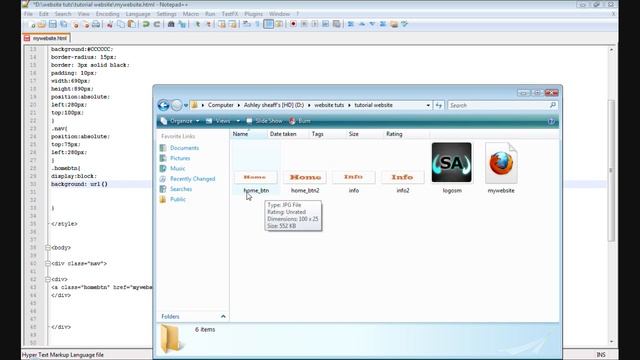Toggle word wrap in Notepad++ toolbar
The image size is (640, 360).
(x=247, y=24)
